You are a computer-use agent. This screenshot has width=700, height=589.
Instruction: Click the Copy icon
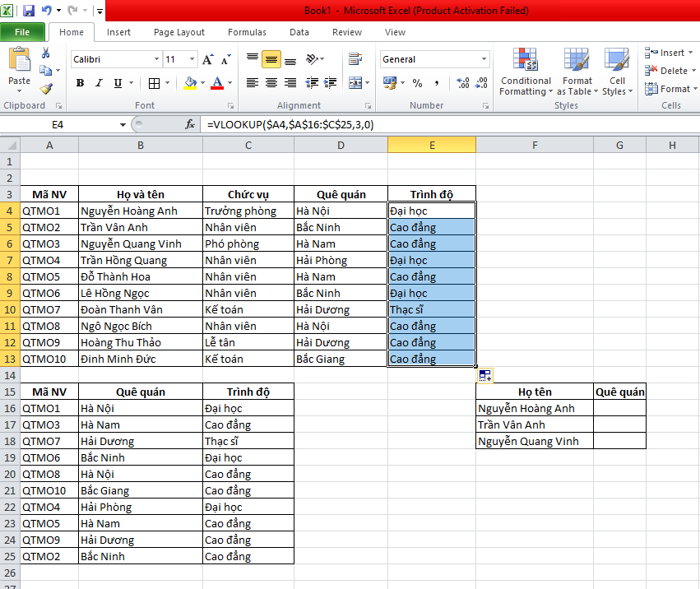click(x=45, y=70)
